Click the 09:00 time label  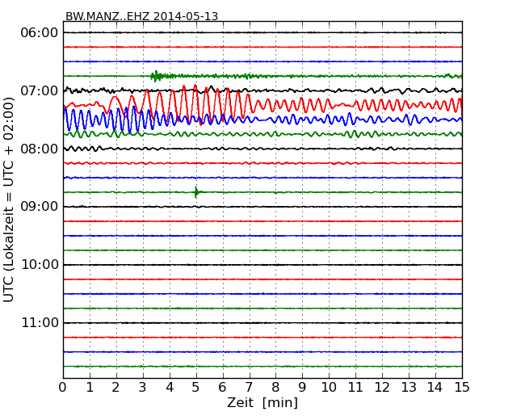tap(40, 207)
